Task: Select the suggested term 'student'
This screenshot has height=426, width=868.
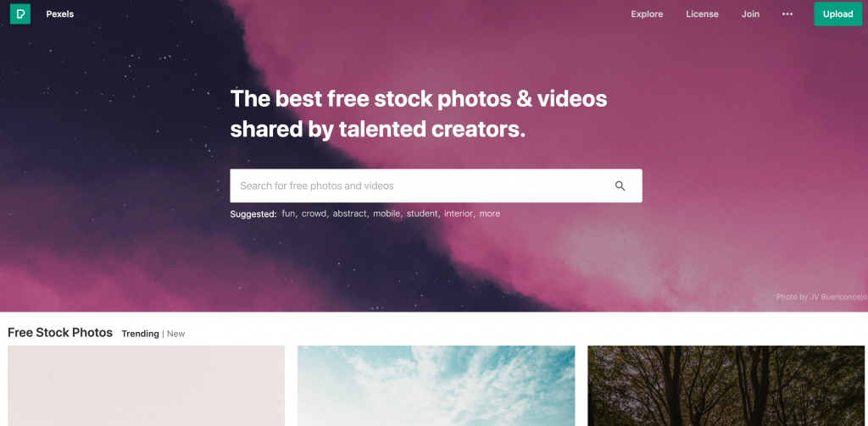Action: click(422, 213)
